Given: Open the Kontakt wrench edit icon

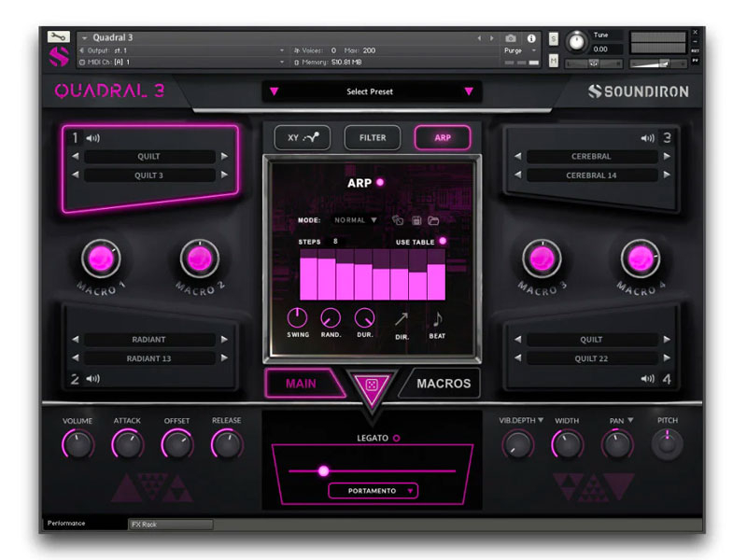Looking at the screenshot, I should (x=59, y=36).
